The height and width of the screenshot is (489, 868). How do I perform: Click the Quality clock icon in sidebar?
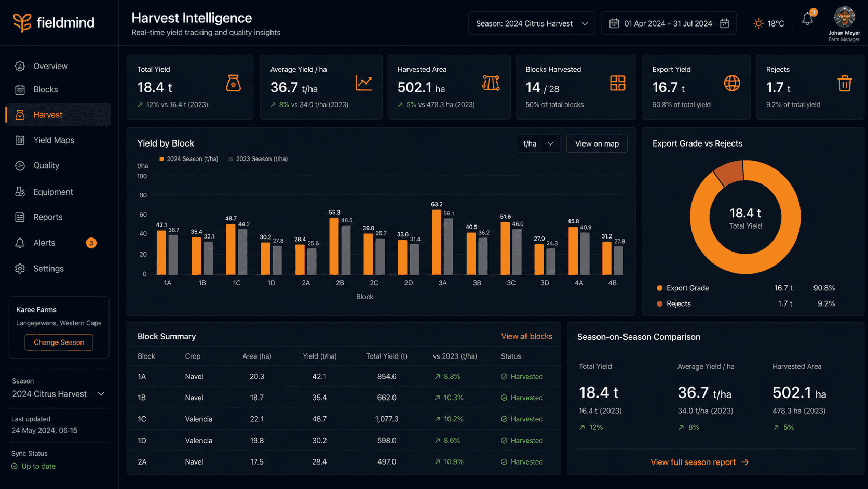coord(20,165)
